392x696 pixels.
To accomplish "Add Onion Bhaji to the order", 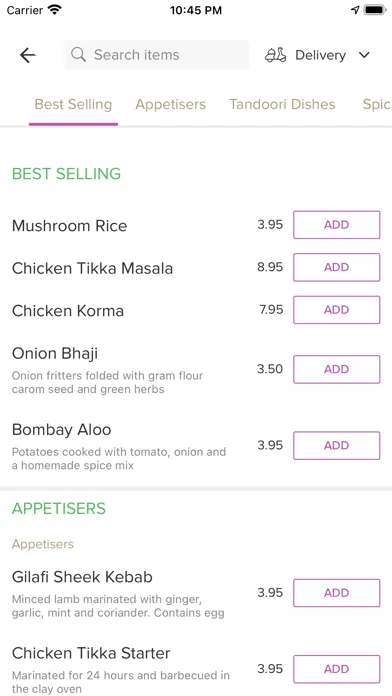I will (x=337, y=369).
